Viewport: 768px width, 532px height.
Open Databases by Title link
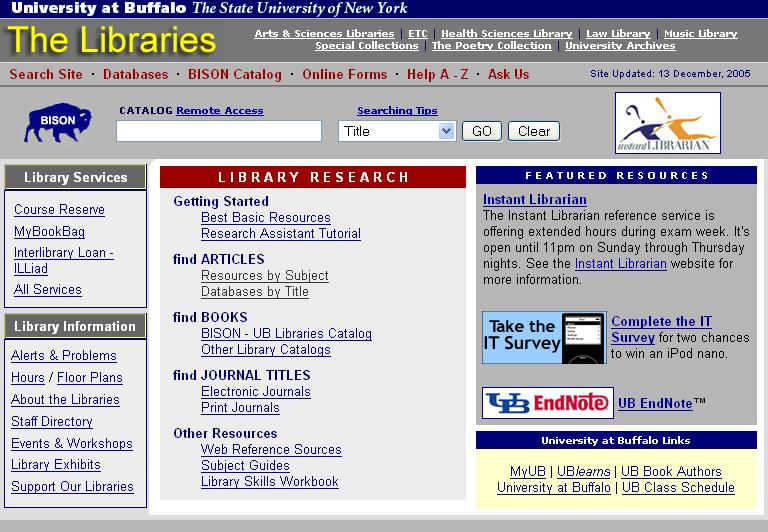point(255,292)
